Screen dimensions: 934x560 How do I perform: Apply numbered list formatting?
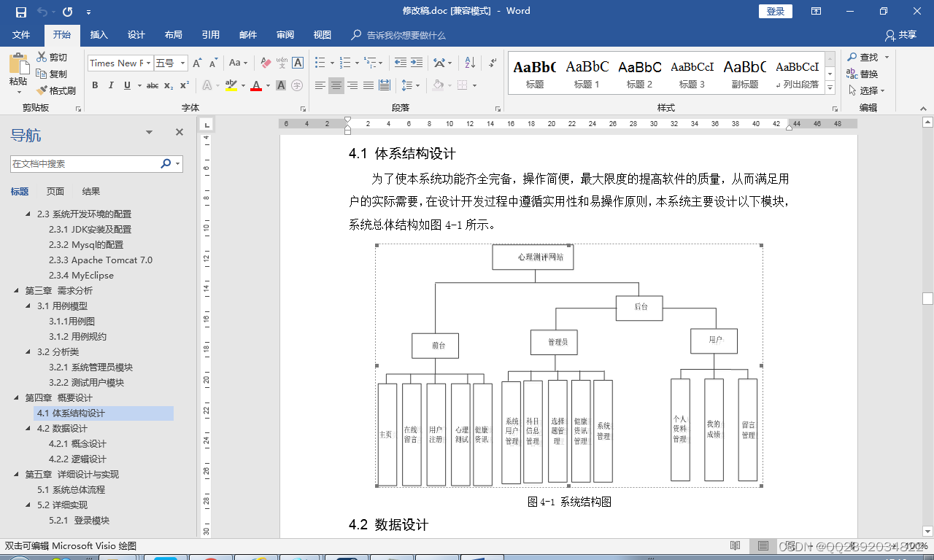click(345, 63)
